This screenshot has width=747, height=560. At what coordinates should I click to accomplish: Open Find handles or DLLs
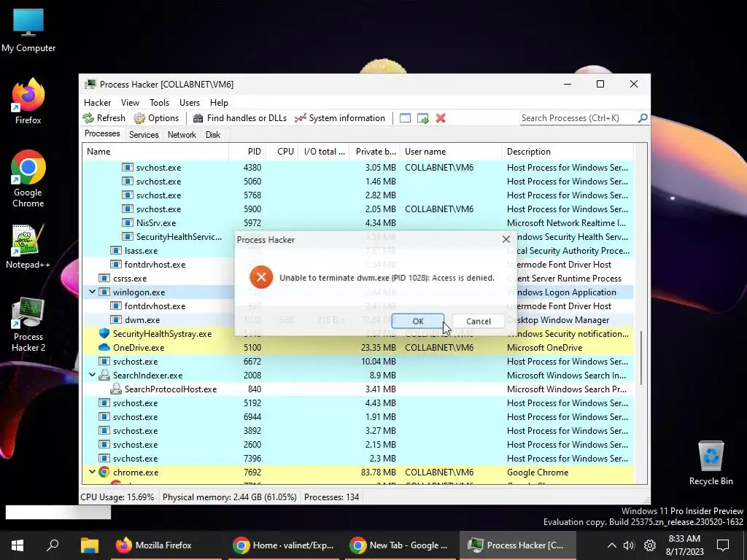(x=239, y=118)
